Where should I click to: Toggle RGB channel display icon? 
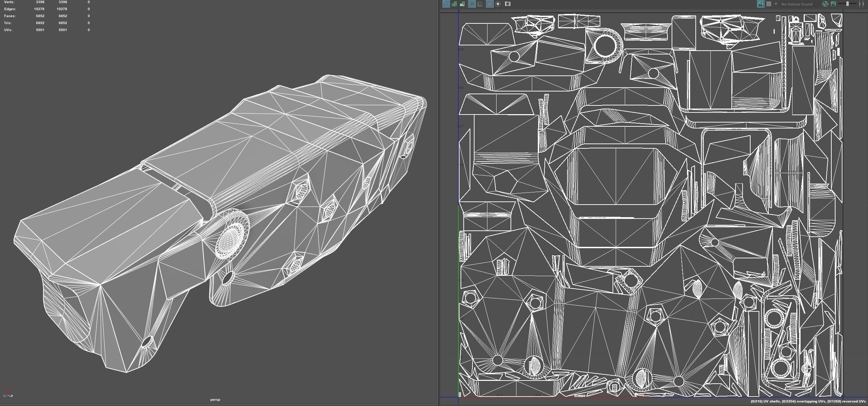tap(825, 4)
